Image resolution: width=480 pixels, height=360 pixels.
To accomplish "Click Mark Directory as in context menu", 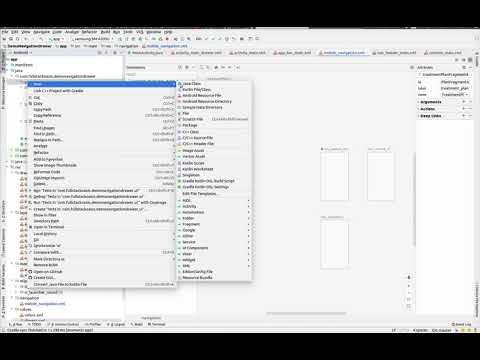I will [x=101, y=259].
